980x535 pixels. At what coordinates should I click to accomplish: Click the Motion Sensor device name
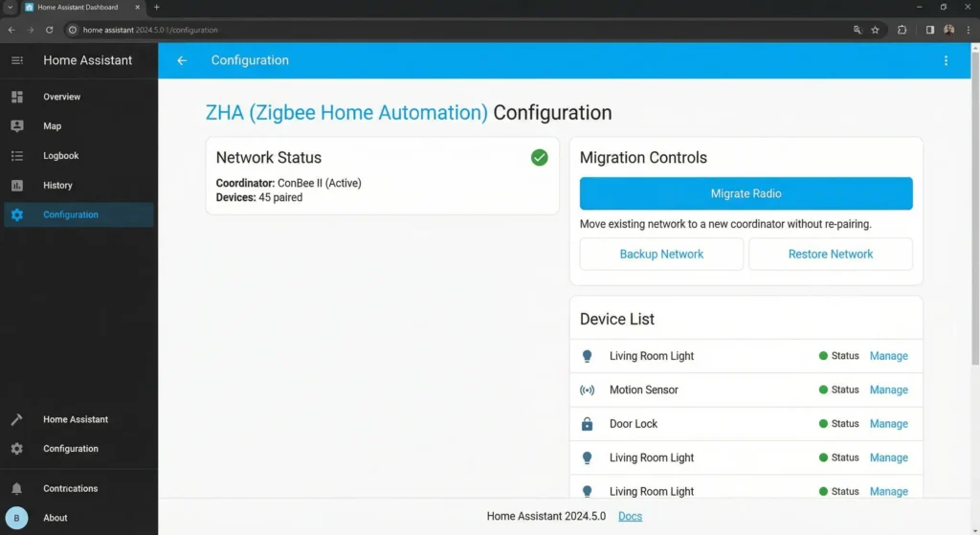(x=644, y=390)
